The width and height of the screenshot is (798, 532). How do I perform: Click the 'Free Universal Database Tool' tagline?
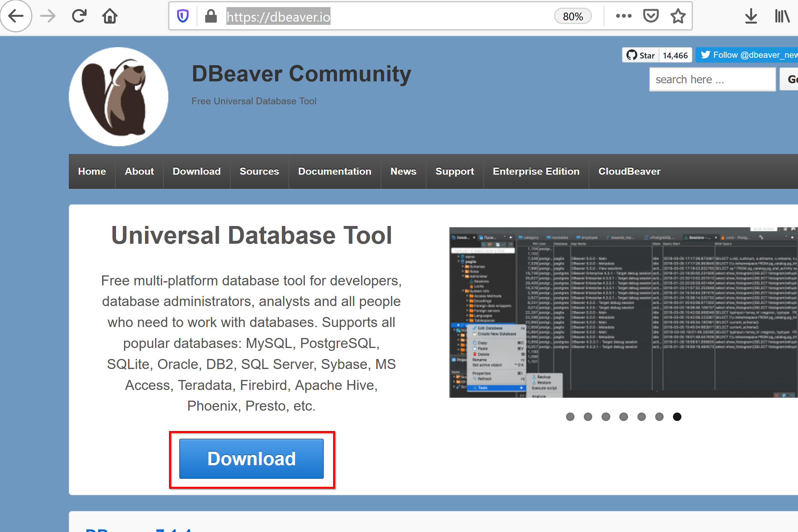pyautogui.click(x=254, y=101)
